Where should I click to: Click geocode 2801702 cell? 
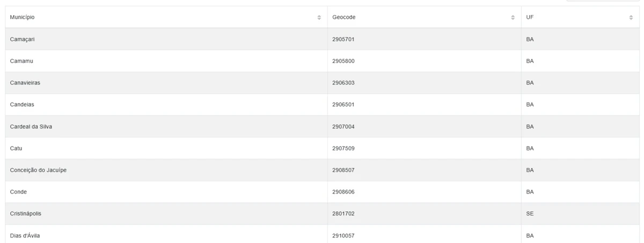tap(425, 213)
